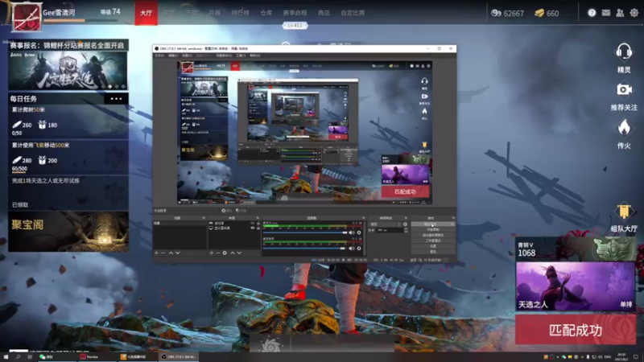Open the 排行榜 leaderboard tab
This screenshot has height=362, width=644.
click(x=240, y=13)
